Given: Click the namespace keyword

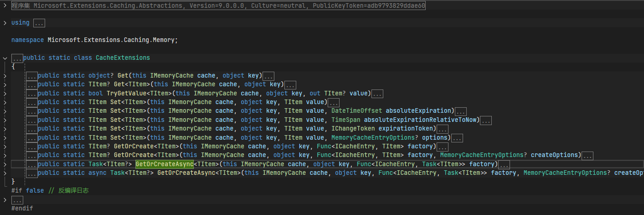Looking at the screenshot, I should tap(27, 40).
